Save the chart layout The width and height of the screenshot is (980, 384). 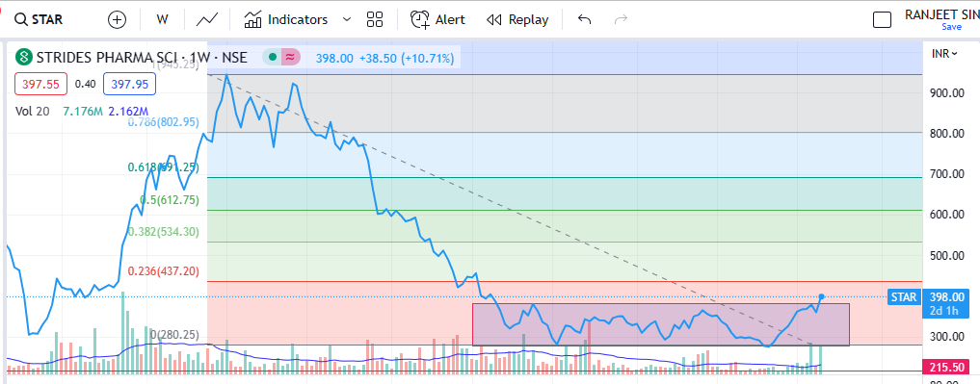951,27
